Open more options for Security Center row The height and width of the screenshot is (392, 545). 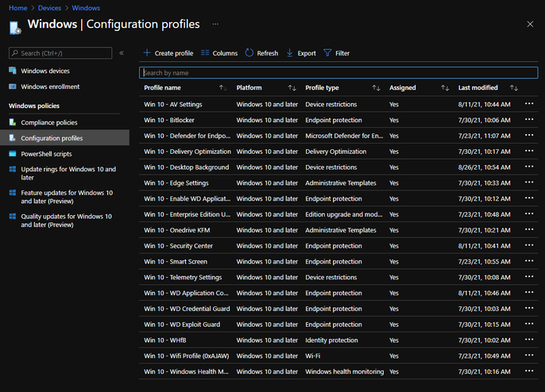coord(529,245)
